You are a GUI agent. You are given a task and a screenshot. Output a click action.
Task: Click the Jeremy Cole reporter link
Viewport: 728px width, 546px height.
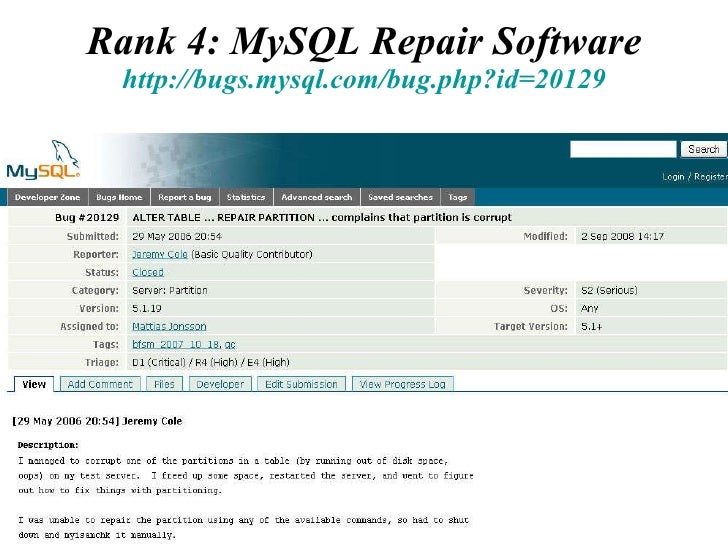coord(160,254)
